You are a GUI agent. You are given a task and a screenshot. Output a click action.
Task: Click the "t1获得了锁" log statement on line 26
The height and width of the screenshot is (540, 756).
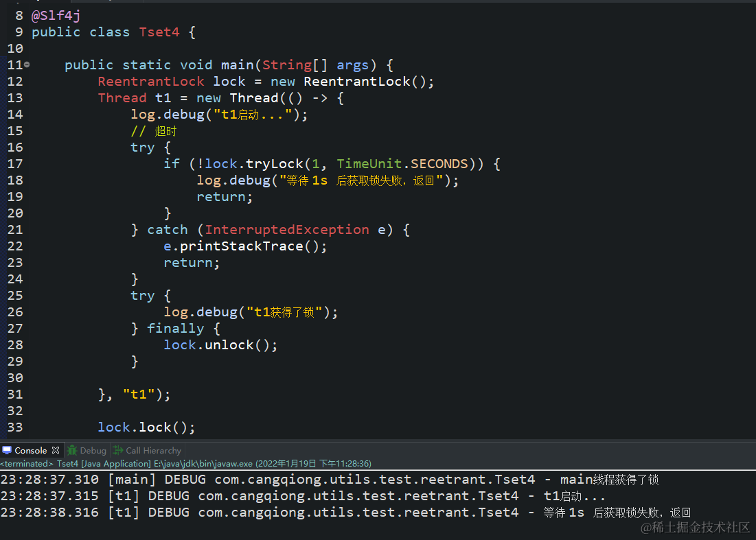[251, 312]
